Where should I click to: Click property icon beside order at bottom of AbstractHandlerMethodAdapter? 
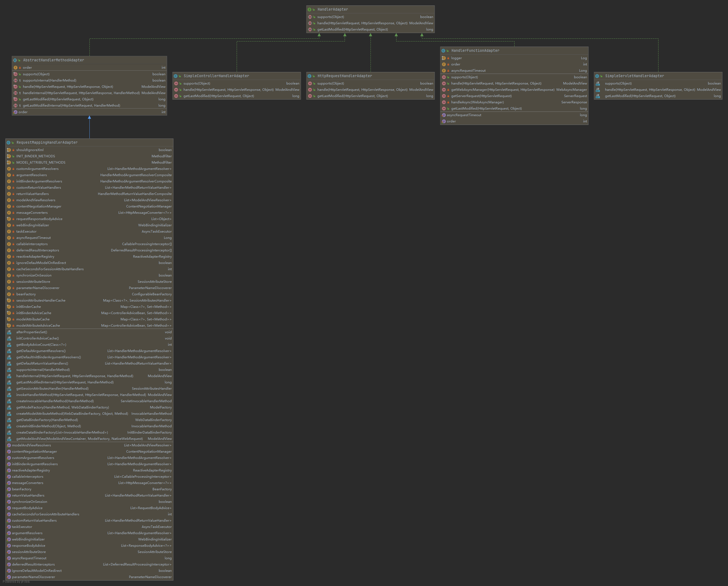click(x=15, y=112)
